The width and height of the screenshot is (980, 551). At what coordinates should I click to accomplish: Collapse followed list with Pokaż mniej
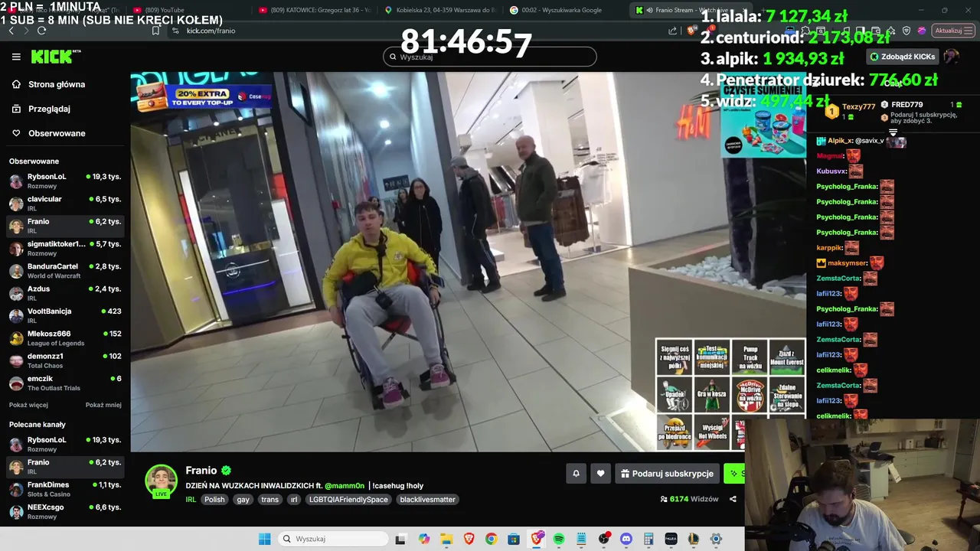coord(103,405)
